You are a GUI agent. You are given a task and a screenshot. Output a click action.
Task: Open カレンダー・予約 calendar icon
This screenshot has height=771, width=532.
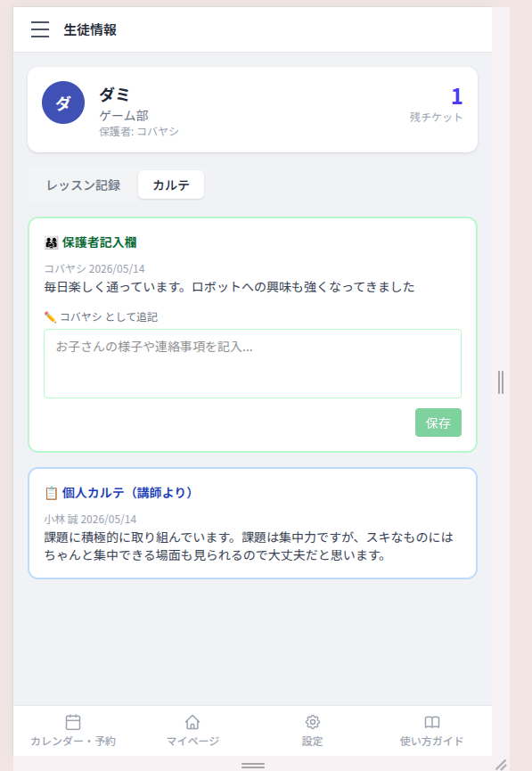click(x=73, y=722)
